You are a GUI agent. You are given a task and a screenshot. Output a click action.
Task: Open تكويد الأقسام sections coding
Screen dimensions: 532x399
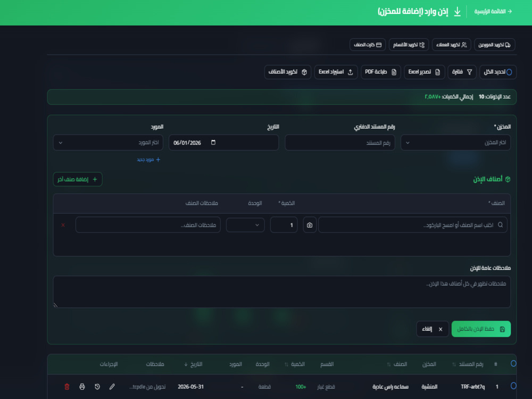point(409,45)
